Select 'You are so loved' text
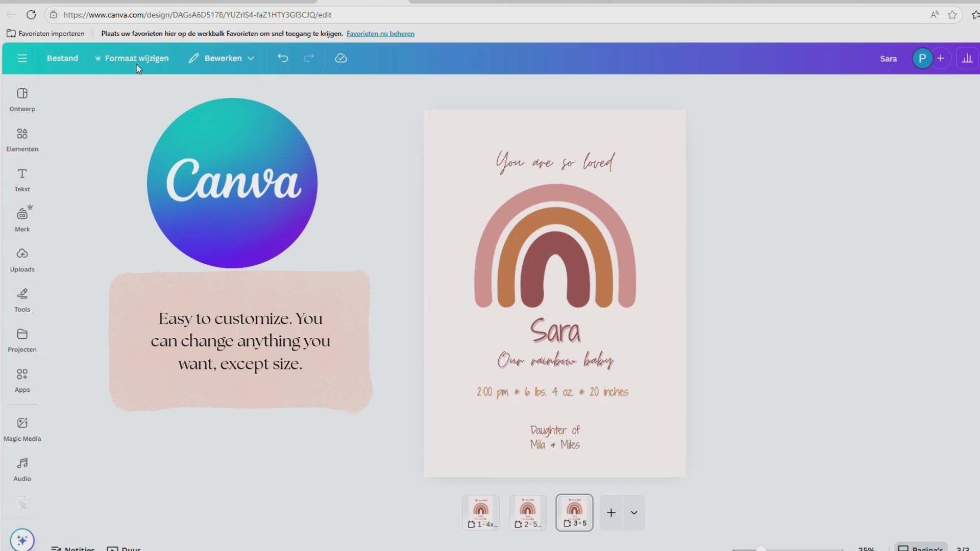Image resolution: width=980 pixels, height=551 pixels. (555, 162)
